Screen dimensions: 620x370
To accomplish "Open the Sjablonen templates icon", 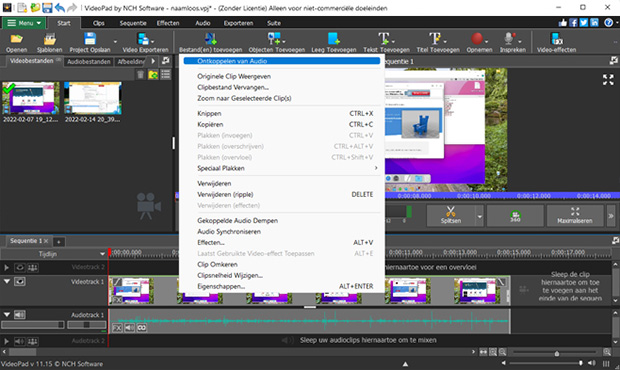I will click(x=49, y=39).
